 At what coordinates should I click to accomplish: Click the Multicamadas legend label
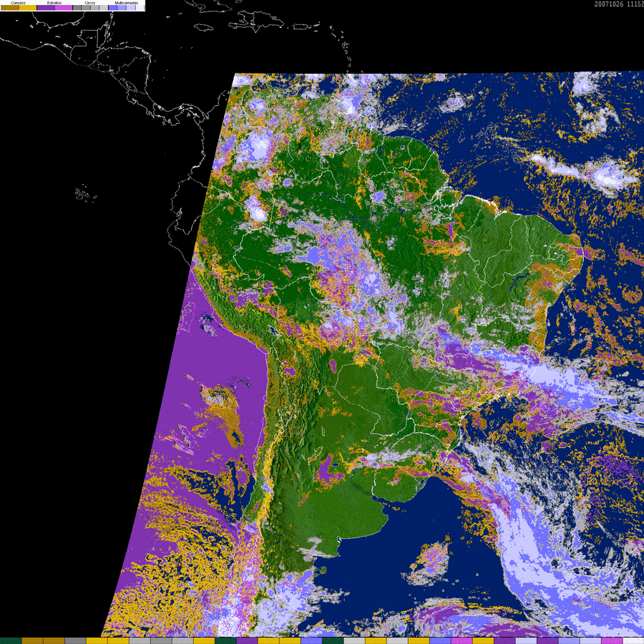coord(126,3)
